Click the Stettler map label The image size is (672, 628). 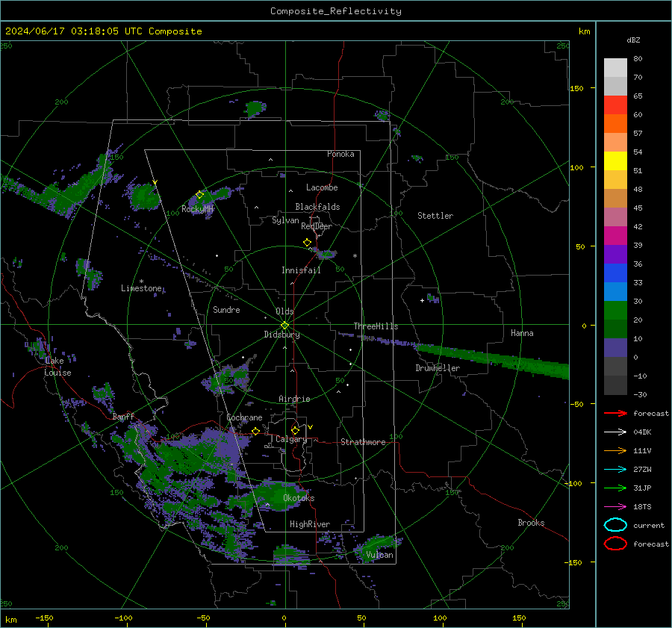(x=435, y=216)
